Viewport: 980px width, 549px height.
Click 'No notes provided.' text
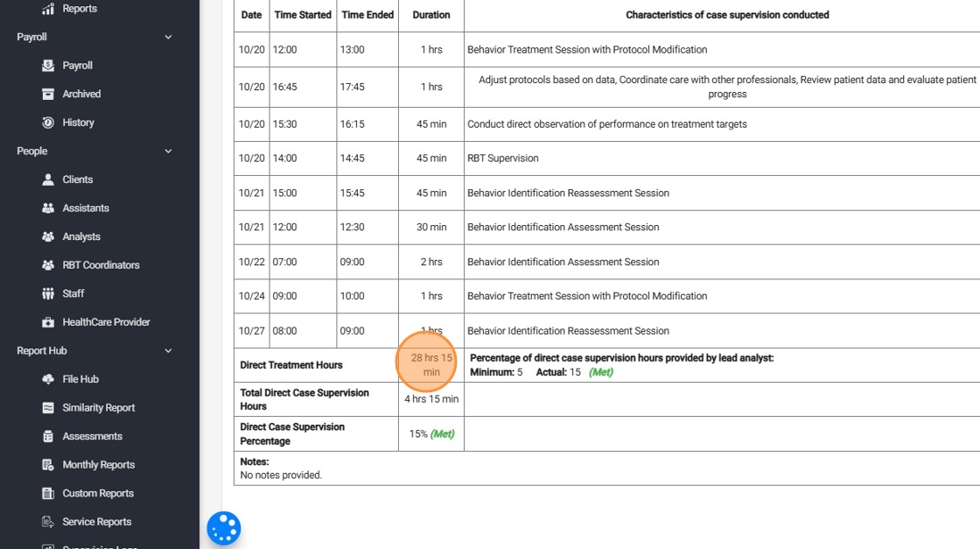pyautogui.click(x=281, y=475)
